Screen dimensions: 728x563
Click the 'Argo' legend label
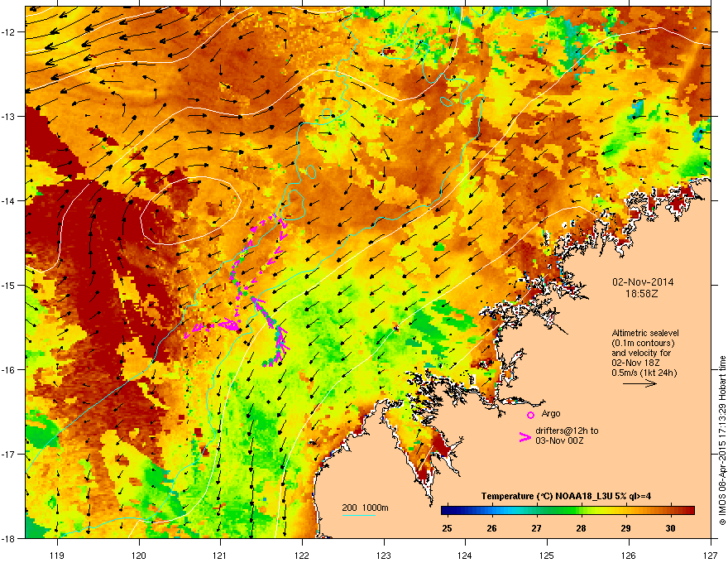(551, 413)
